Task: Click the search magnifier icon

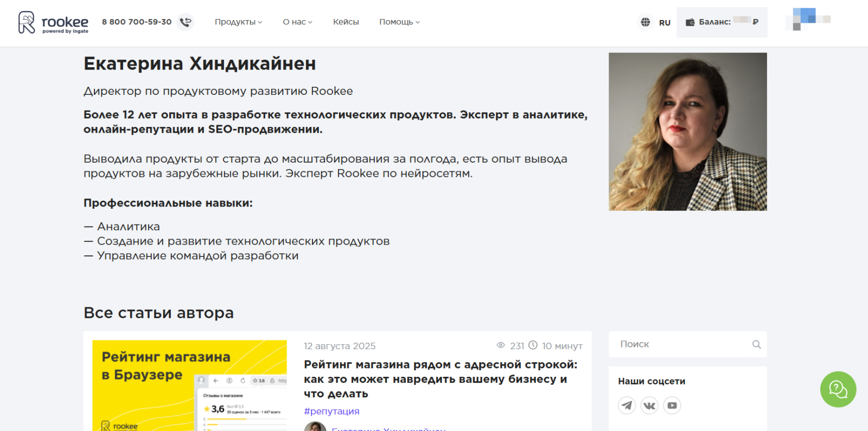Action: point(757,344)
